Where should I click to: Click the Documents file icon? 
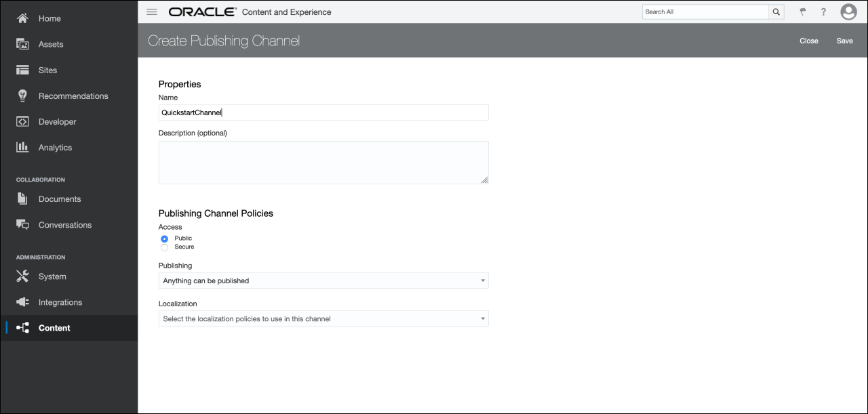coord(22,199)
